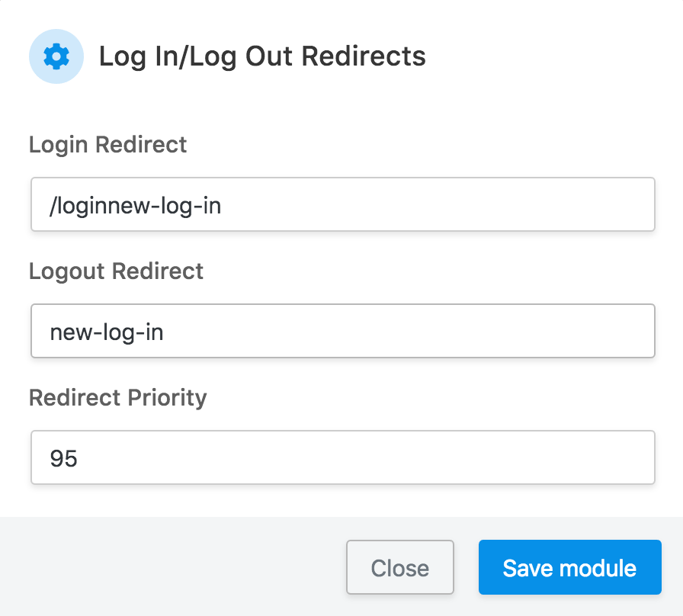Save the module settings
Image resolution: width=683 pixels, height=616 pixels.
[x=569, y=568]
